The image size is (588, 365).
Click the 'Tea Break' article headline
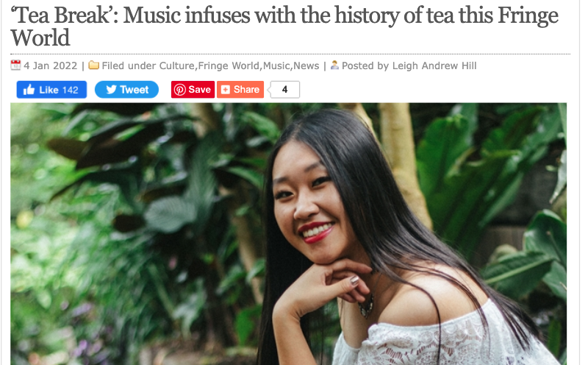284,26
